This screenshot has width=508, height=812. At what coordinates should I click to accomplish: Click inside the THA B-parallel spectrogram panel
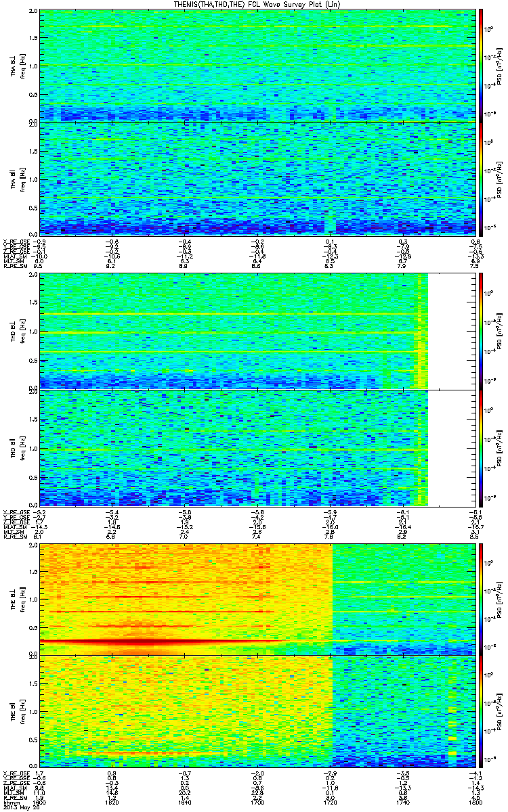[257, 179]
